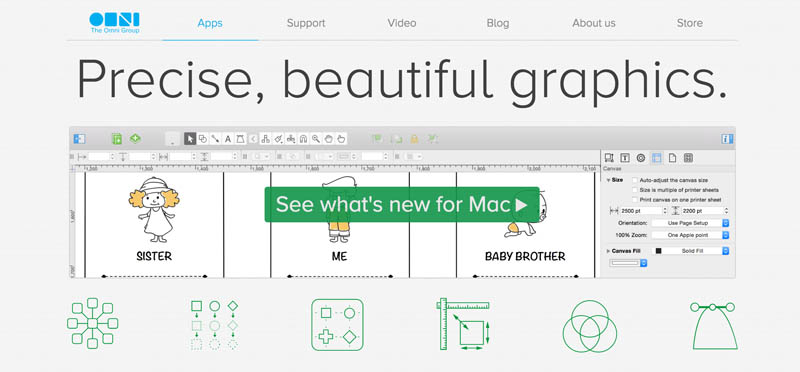
Task: Click the stepper beside '2500 pt' width
Action: tap(664, 211)
